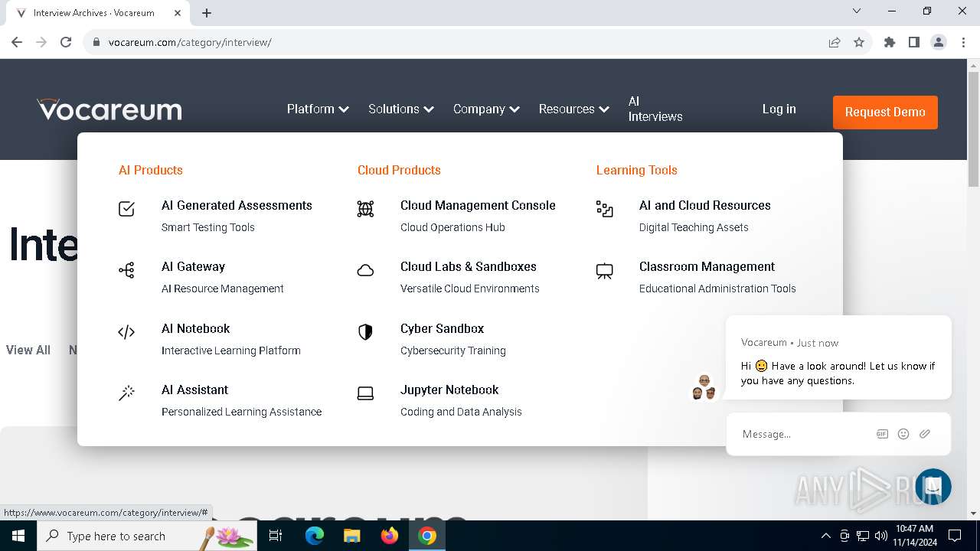Open the Windows notification center
Image resolution: width=980 pixels, height=551 pixels.
point(955,536)
